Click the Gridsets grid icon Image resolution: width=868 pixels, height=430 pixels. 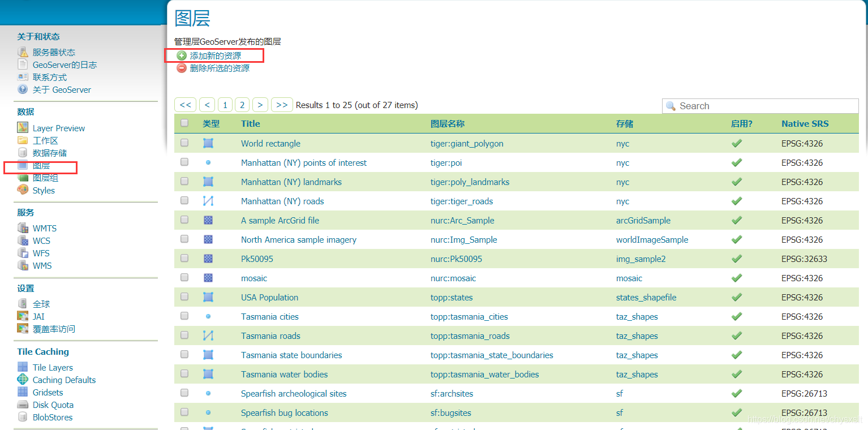[23, 392]
